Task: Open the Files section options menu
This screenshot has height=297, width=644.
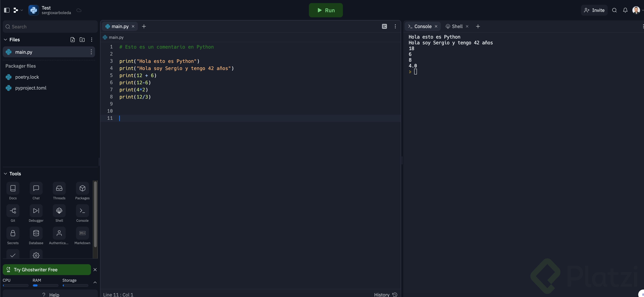Action: pyautogui.click(x=92, y=40)
